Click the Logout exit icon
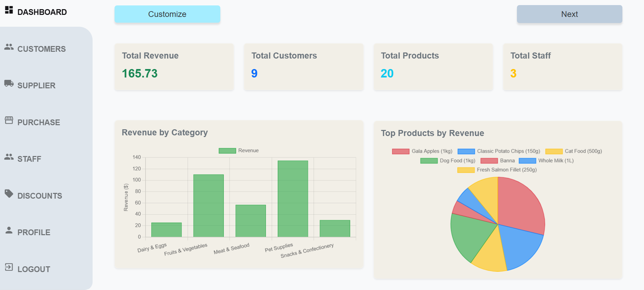644x290 pixels. (x=9, y=267)
